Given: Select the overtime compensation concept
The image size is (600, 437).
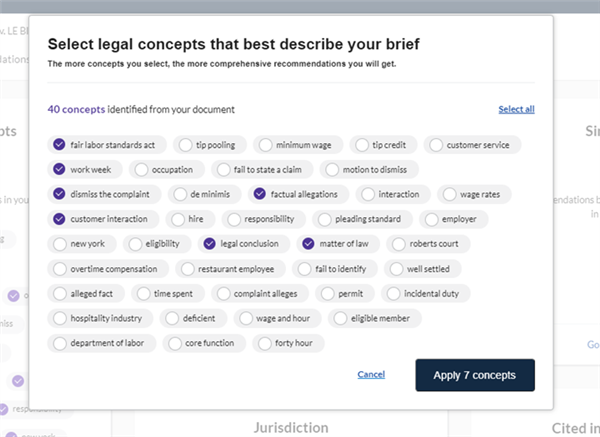Looking at the screenshot, I should click(108, 269).
